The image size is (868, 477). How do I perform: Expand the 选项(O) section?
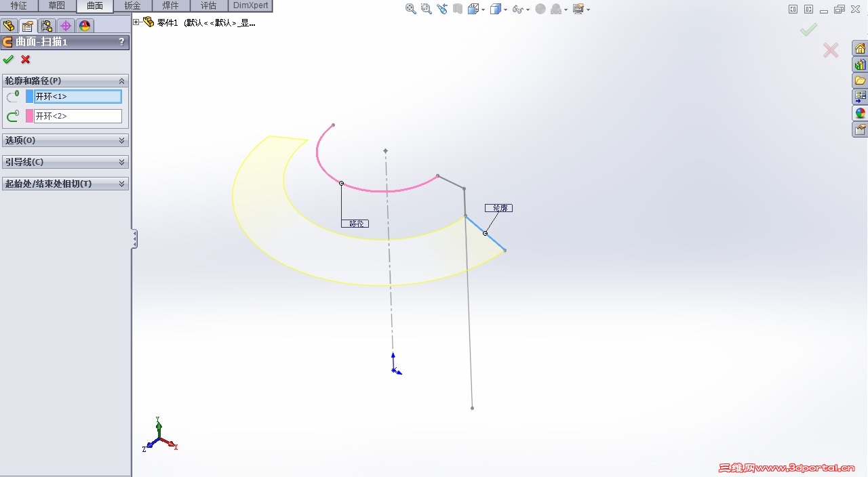[122, 140]
